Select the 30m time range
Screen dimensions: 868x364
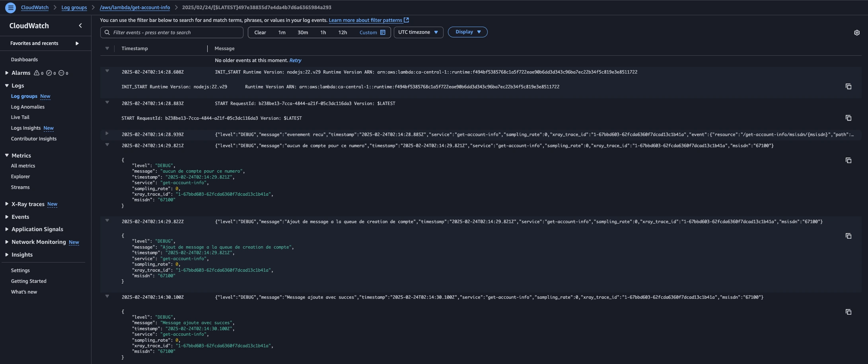[303, 33]
